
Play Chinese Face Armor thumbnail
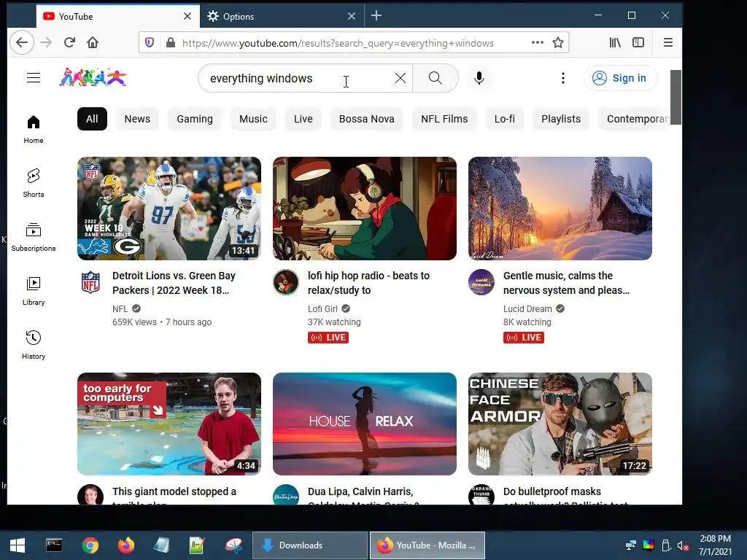[x=560, y=424]
